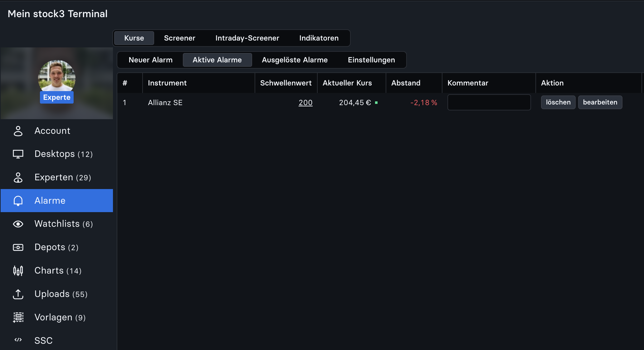
Task: Open Charts (14) in the sidebar
Action: point(57,270)
